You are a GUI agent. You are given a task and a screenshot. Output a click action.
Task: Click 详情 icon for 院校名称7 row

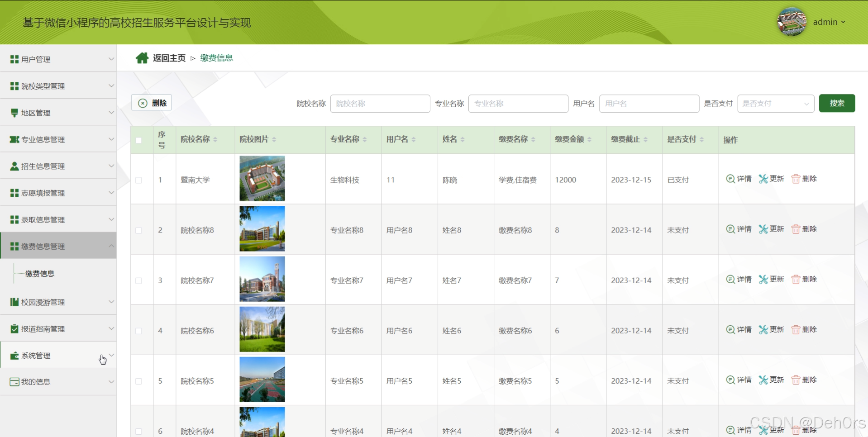pos(730,279)
